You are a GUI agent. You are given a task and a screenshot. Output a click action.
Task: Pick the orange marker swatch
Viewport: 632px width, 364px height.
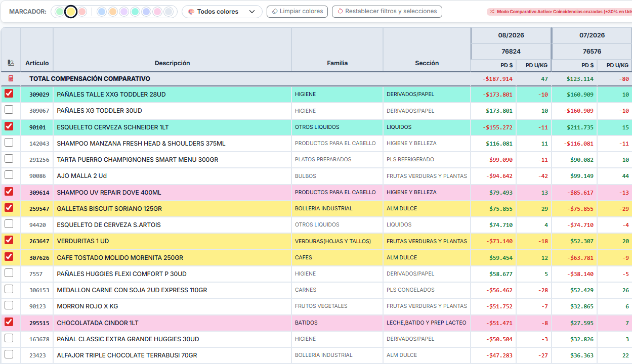pyautogui.click(x=113, y=12)
